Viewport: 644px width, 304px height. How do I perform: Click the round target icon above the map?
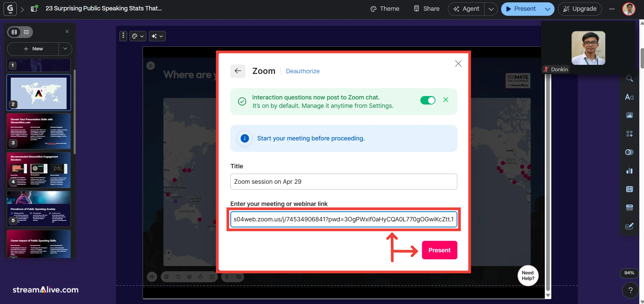tap(151, 66)
